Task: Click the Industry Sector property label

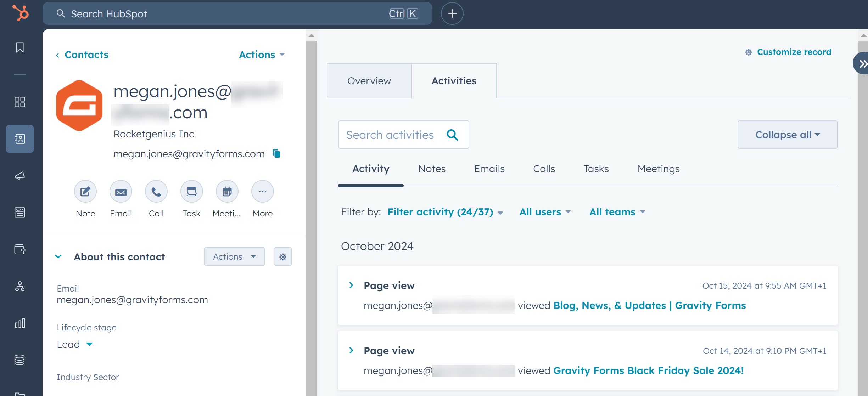Action: (88, 377)
